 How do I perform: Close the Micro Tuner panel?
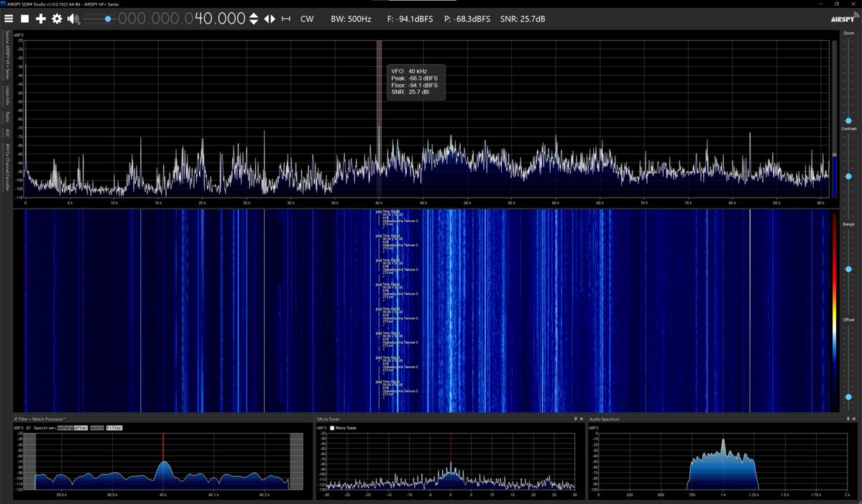582,419
